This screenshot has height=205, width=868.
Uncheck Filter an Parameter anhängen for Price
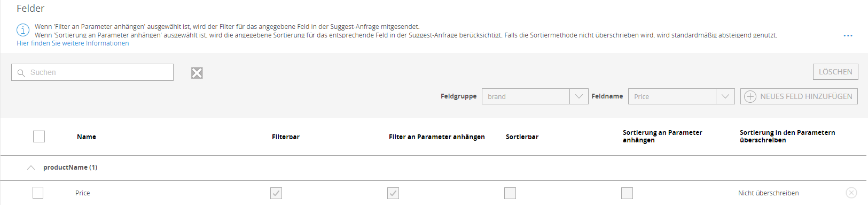pyautogui.click(x=393, y=193)
